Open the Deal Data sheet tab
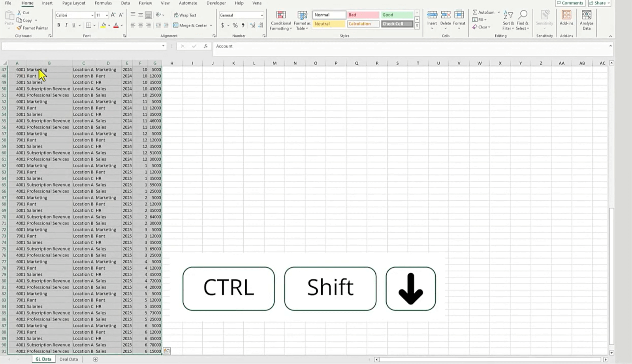632x364 pixels. (x=68, y=359)
